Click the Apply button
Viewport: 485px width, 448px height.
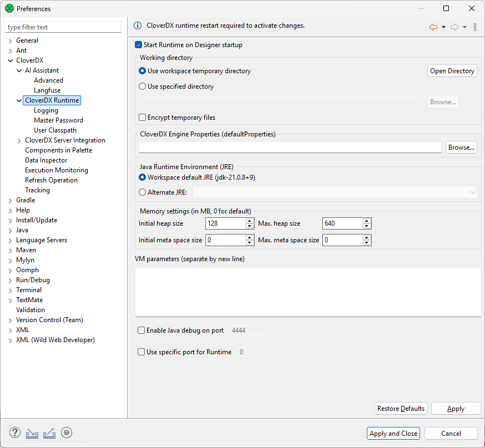click(456, 409)
